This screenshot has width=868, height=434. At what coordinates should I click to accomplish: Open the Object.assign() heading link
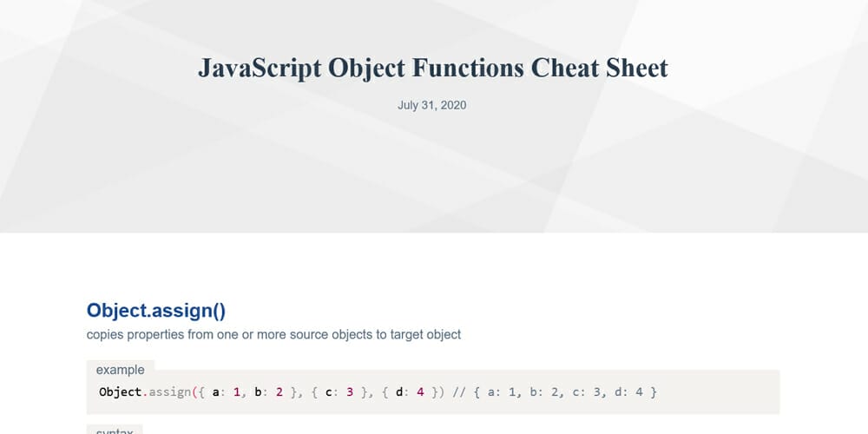[156, 311]
